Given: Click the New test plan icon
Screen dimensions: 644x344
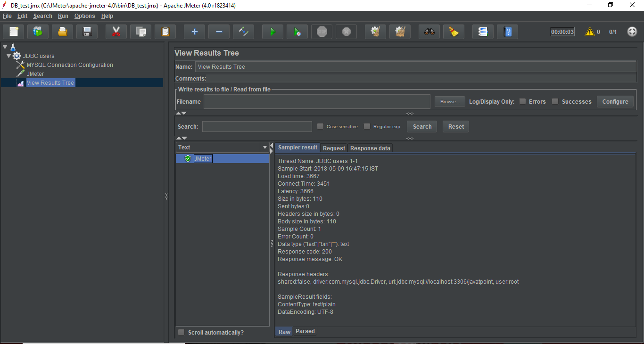Looking at the screenshot, I should [x=14, y=32].
